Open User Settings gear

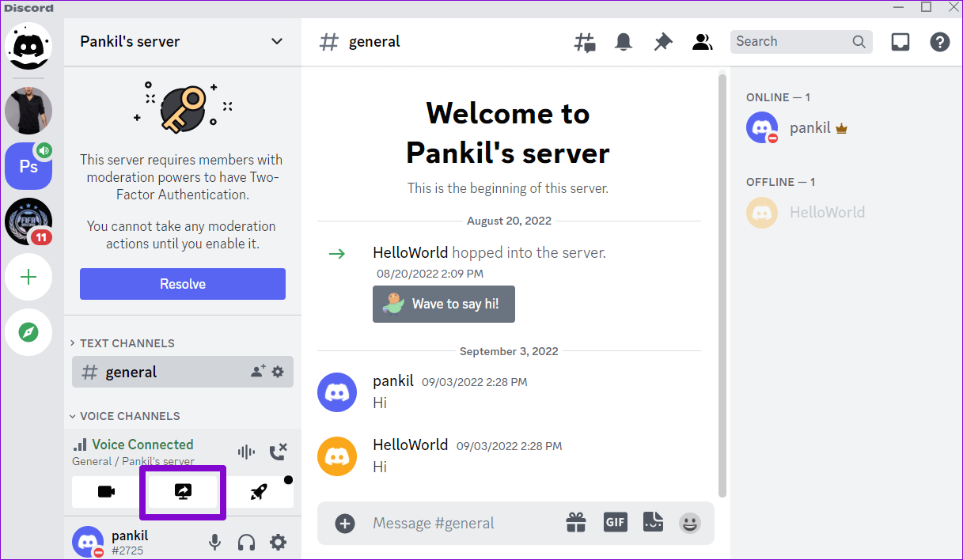coord(278,543)
